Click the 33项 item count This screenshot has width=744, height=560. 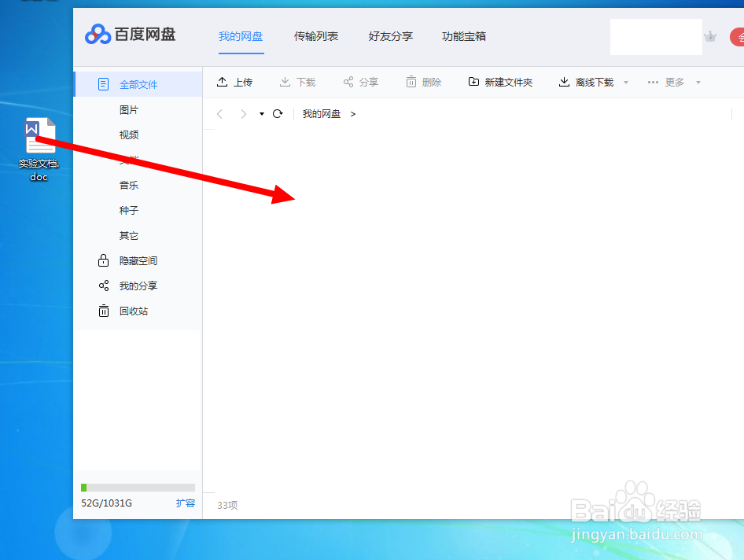click(x=227, y=506)
